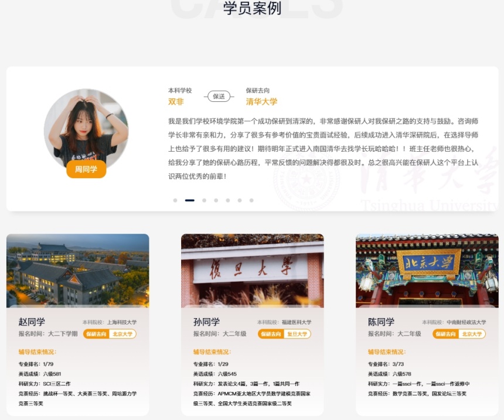Select 英语成绩: 六级578 line
The width and height of the screenshot is (504, 420).
(x=390, y=374)
